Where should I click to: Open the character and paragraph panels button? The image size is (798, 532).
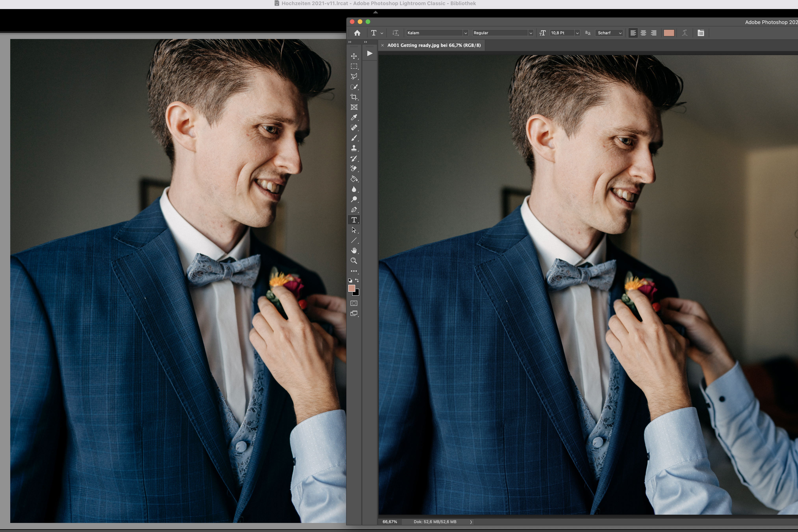(701, 33)
